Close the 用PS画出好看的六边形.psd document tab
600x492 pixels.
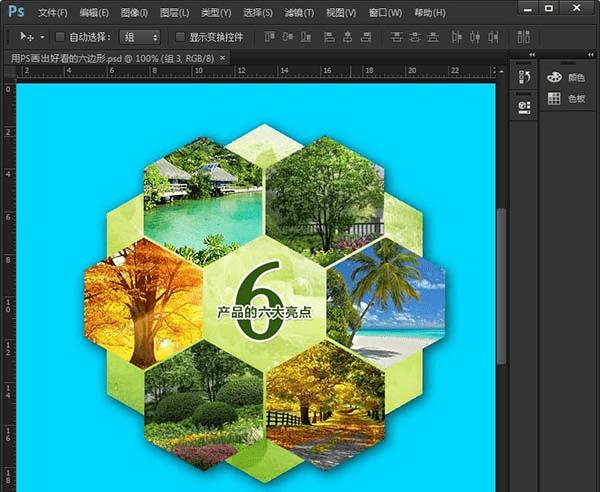point(223,58)
